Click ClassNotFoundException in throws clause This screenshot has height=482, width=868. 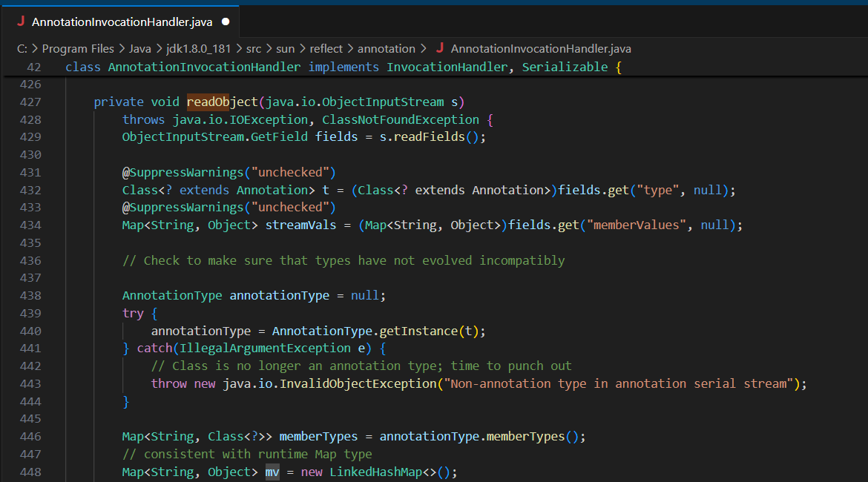click(x=401, y=119)
